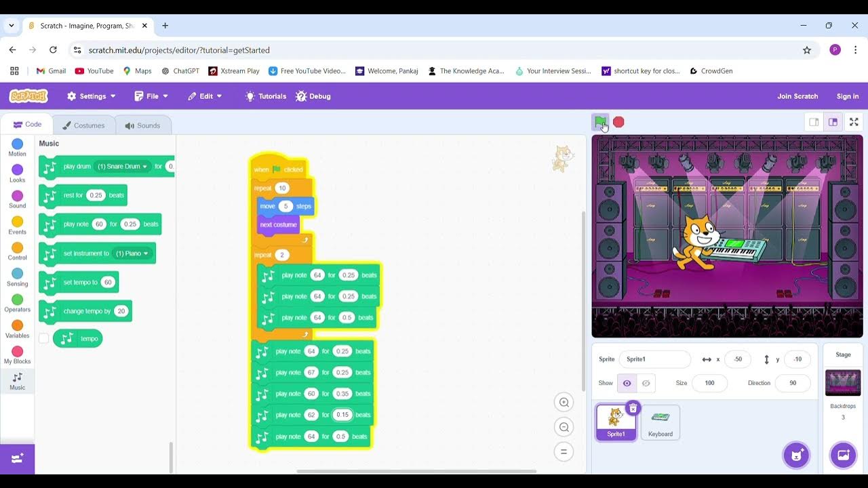Open the Snare Drum dropdown in play drum block
868x488 pixels.
pyautogui.click(x=122, y=166)
